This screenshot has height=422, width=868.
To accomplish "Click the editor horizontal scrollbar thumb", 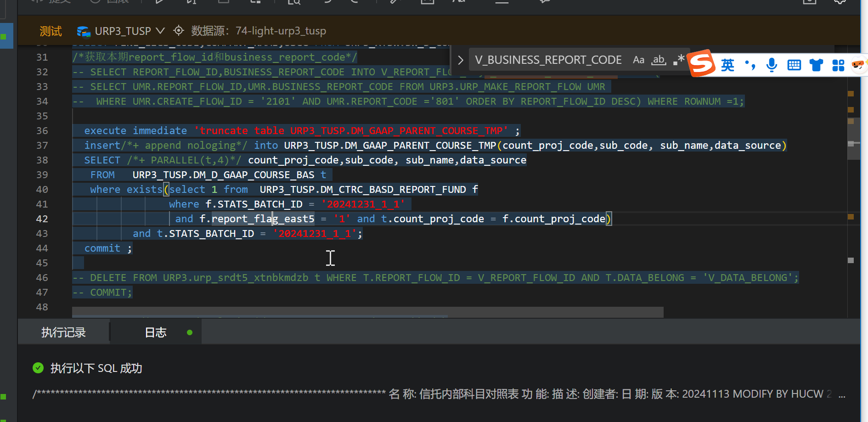I will point(368,312).
